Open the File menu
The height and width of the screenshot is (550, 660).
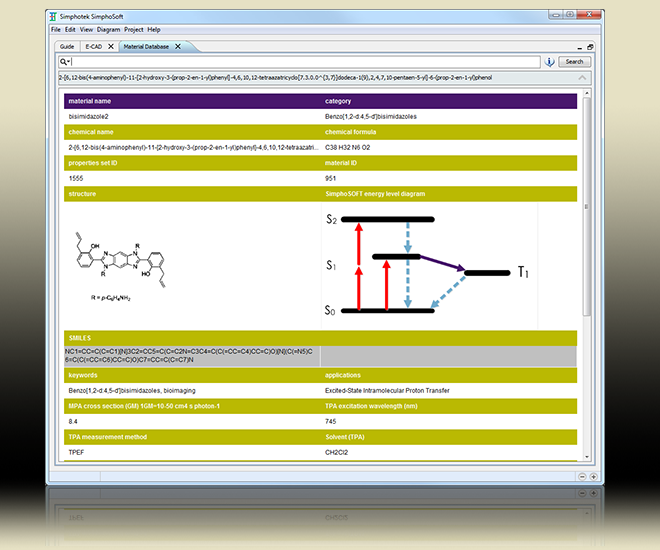(57, 30)
